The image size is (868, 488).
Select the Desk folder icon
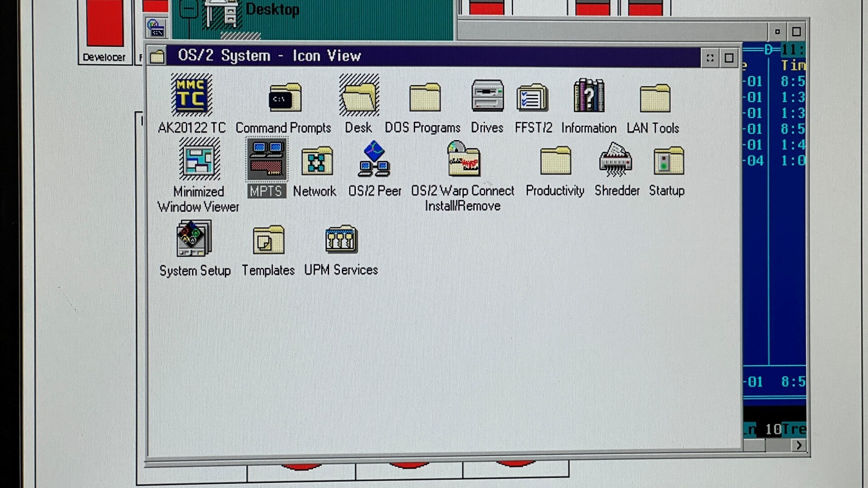tap(359, 95)
